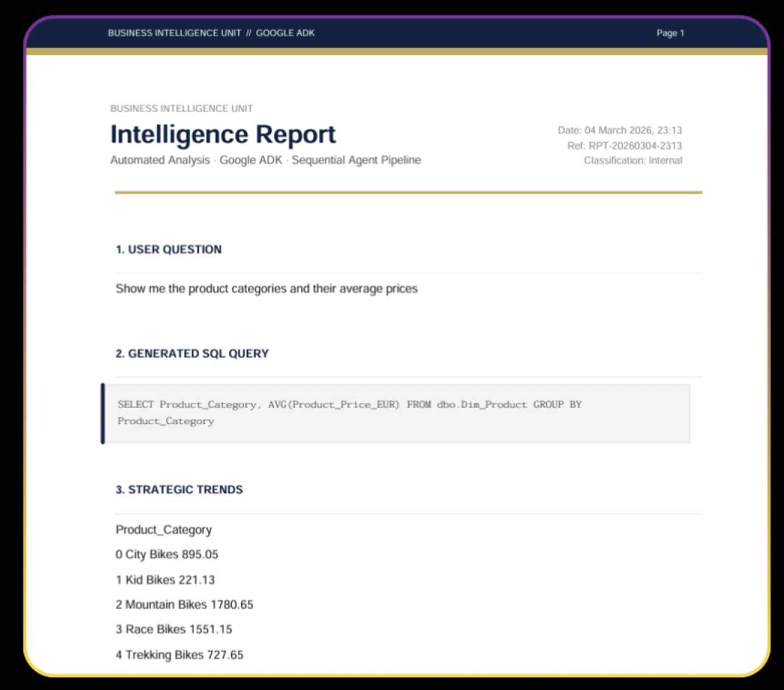Click the 'Intelligence Report' title

click(223, 134)
